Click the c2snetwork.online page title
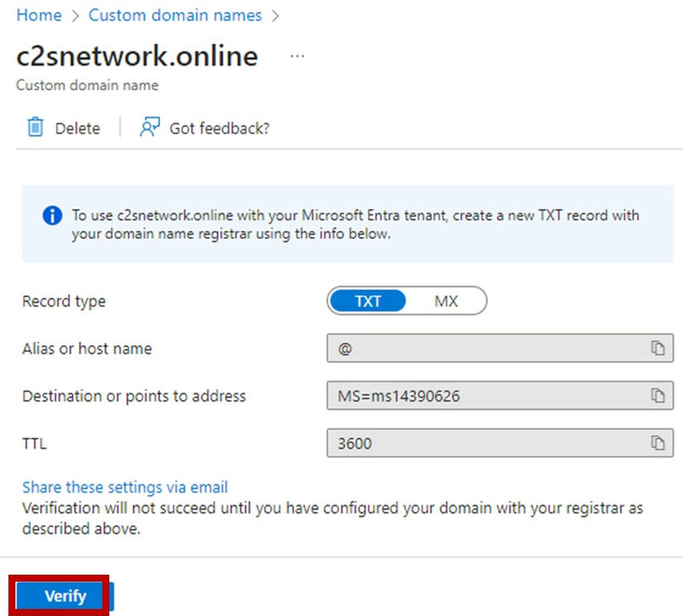Image resolution: width=683 pixels, height=616 pixels. [137, 56]
